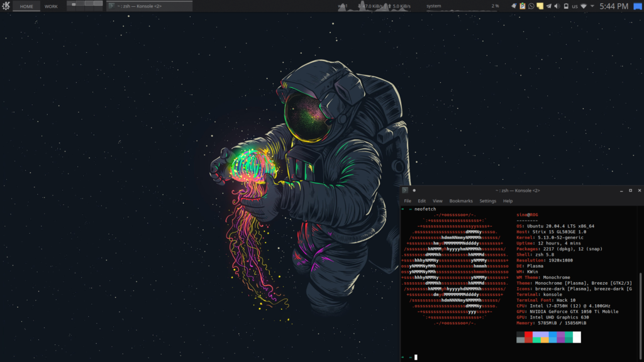Open the volume control in tray

coord(557,6)
